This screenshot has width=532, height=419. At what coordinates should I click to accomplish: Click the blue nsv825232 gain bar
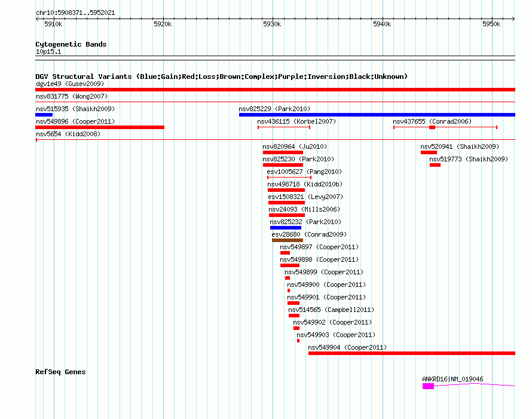click(286, 228)
